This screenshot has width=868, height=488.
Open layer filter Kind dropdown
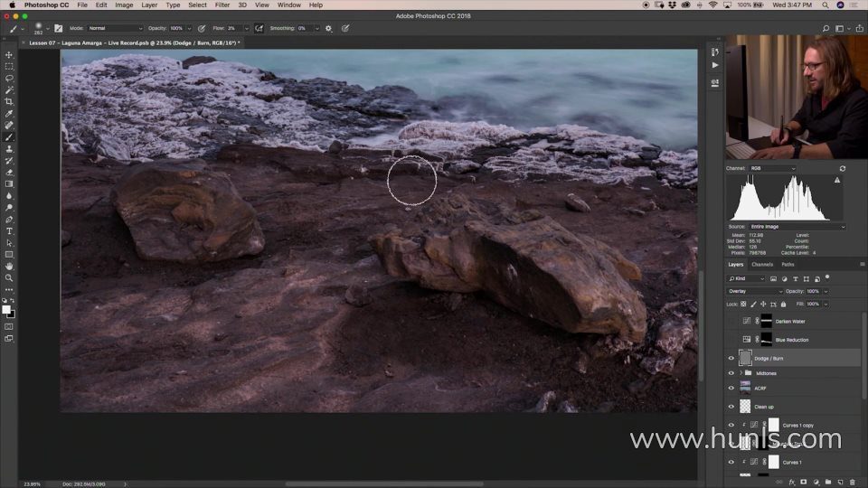click(746, 278)
